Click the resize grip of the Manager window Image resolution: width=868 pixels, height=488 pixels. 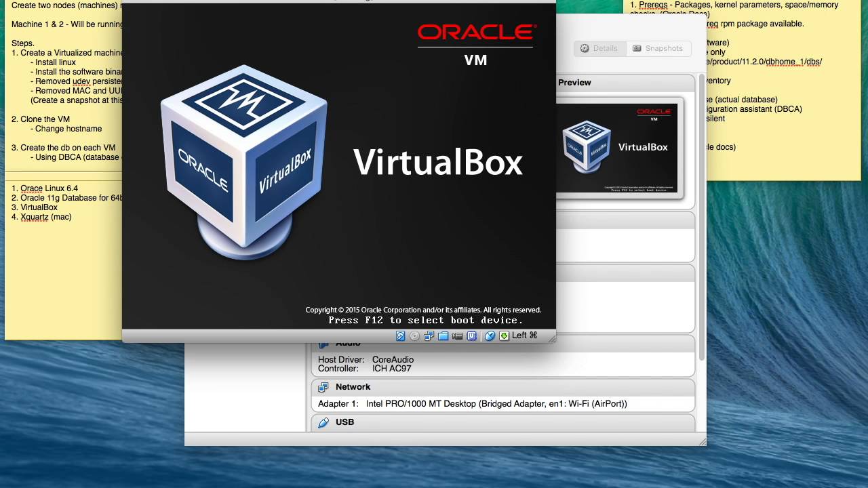tap(702, 442)
